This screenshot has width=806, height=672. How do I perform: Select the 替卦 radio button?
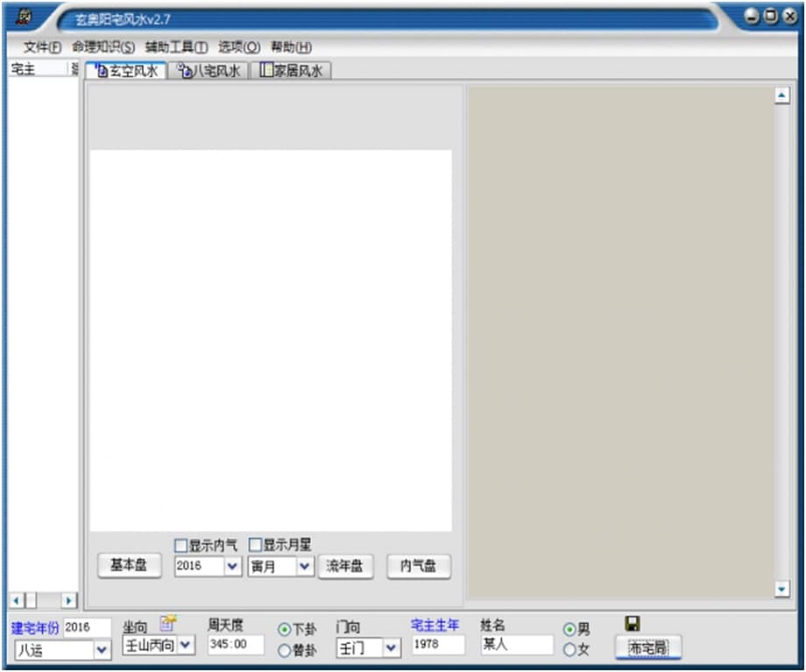(284, 650)
